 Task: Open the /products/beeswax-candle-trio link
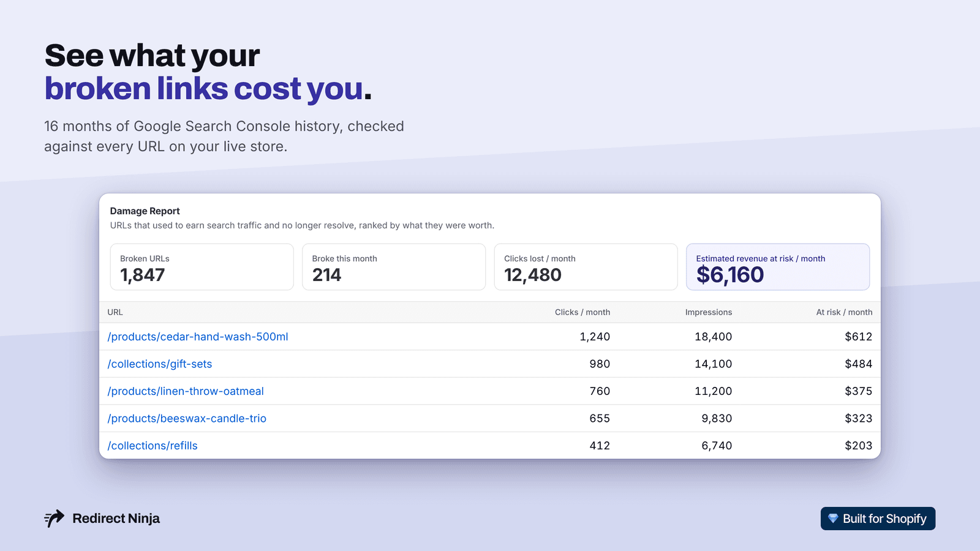click(x=187, y=418)
